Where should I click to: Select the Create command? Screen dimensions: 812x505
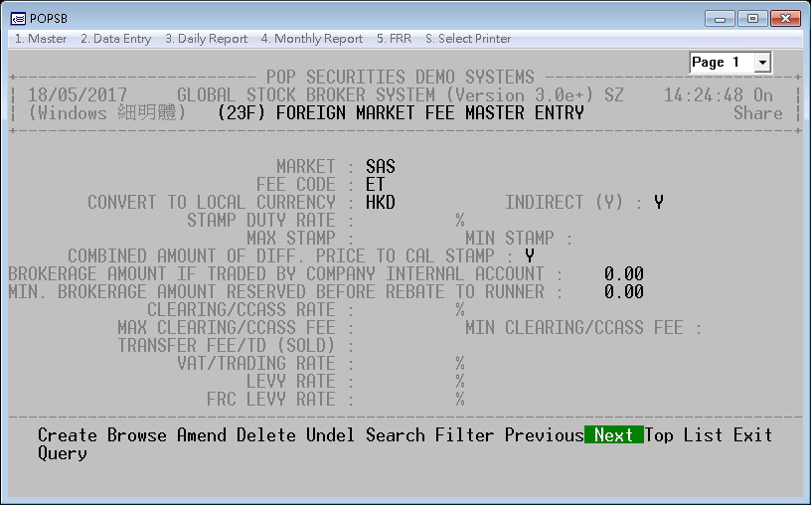pyautogui.click(x=68, y=435)
